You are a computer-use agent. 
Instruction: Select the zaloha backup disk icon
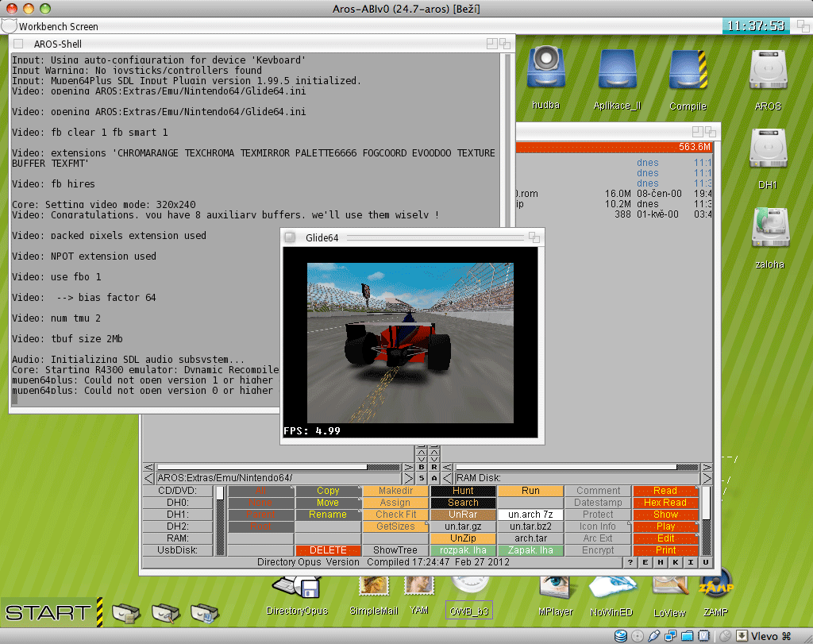(769, 229)
